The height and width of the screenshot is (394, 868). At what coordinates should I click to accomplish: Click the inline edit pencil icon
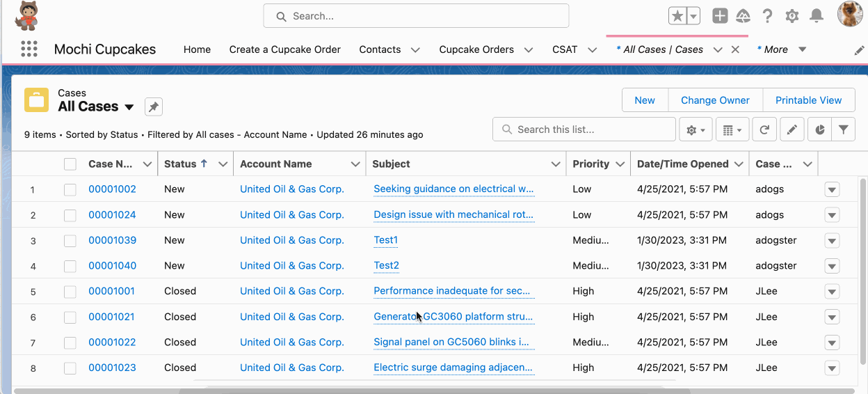(x=792, y=130)
